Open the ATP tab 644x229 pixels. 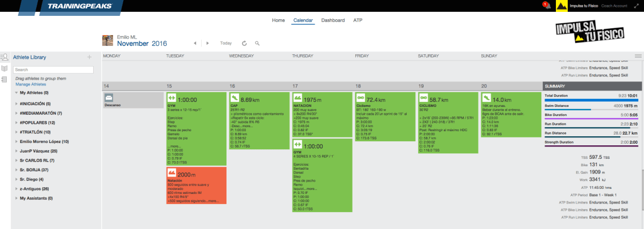coord(358,20)
